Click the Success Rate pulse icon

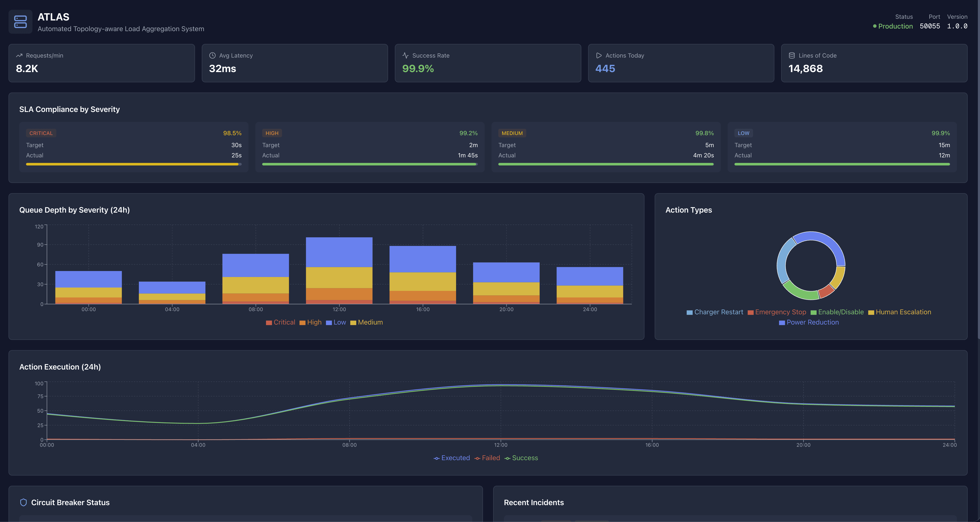click(x=406, y=55)
